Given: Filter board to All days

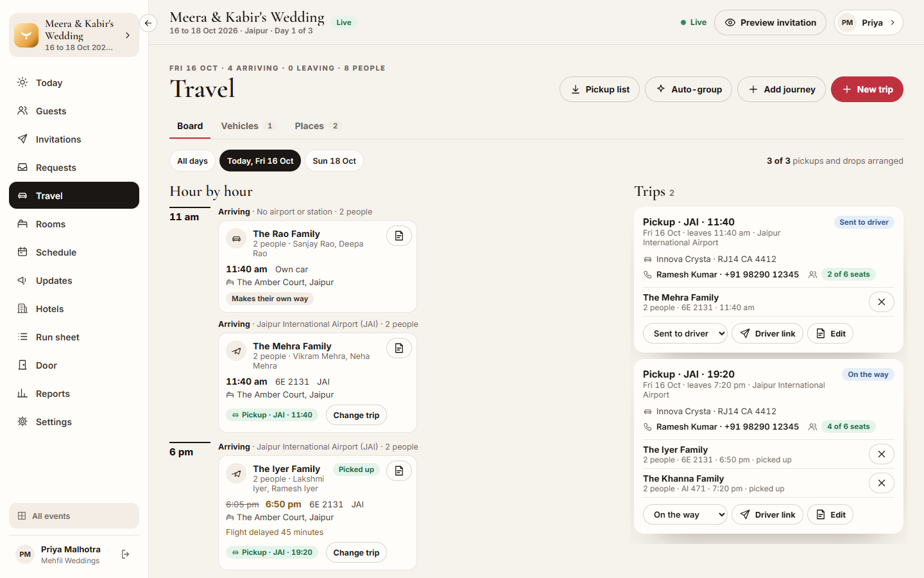Looking at the screenshot, I should tap(193, 161).
